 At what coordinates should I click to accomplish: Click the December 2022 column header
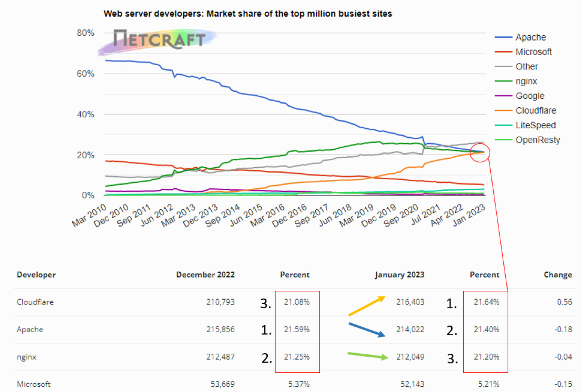point(205,275)
